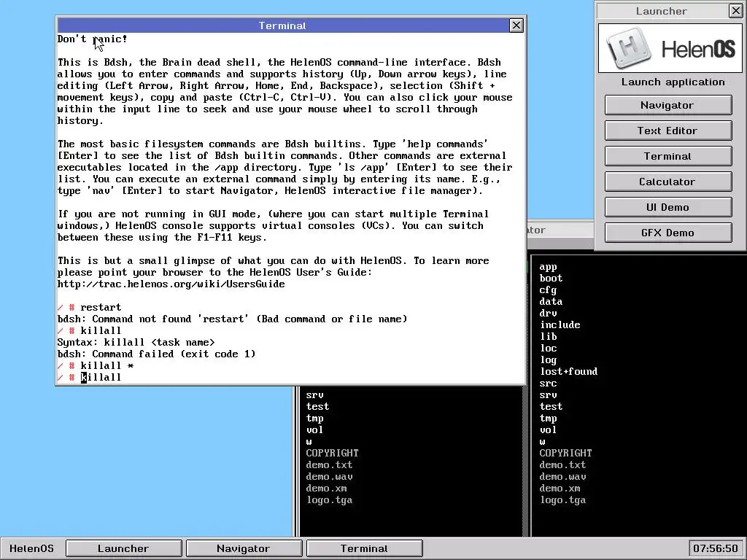This screenshot has height=560, width=747.
Task: Select 'w' in Navigator left panel
Action: pos(309,442)
